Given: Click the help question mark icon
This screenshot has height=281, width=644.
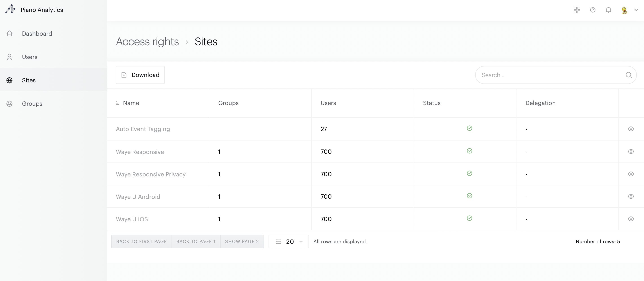Looking at the screenshot, I should click(593, 10).
